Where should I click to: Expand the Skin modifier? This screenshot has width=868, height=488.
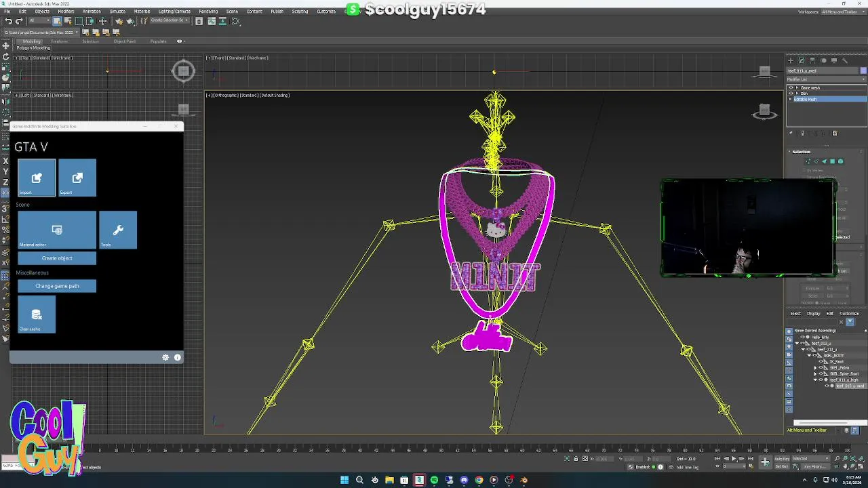tap(797, 94)
